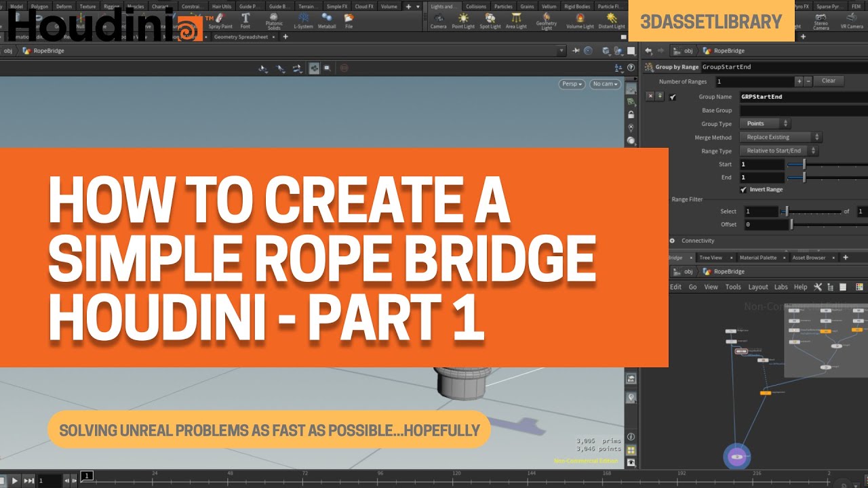Image resolution: width=868 pixels, height=488 pixels.
Task: Open the Tools menu in network editor
Action: [x=733, y=287]
